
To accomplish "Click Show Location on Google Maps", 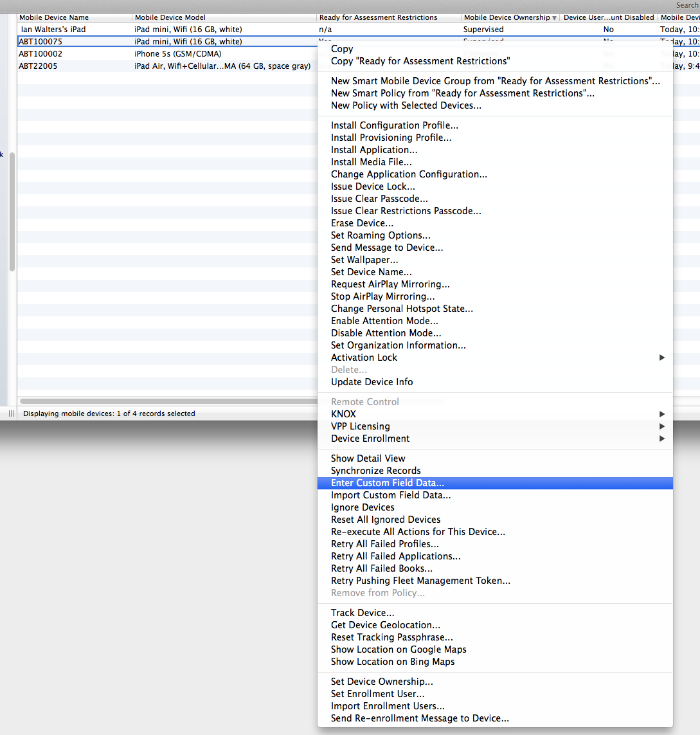I will pyautogui.click(x=399, y=649).
